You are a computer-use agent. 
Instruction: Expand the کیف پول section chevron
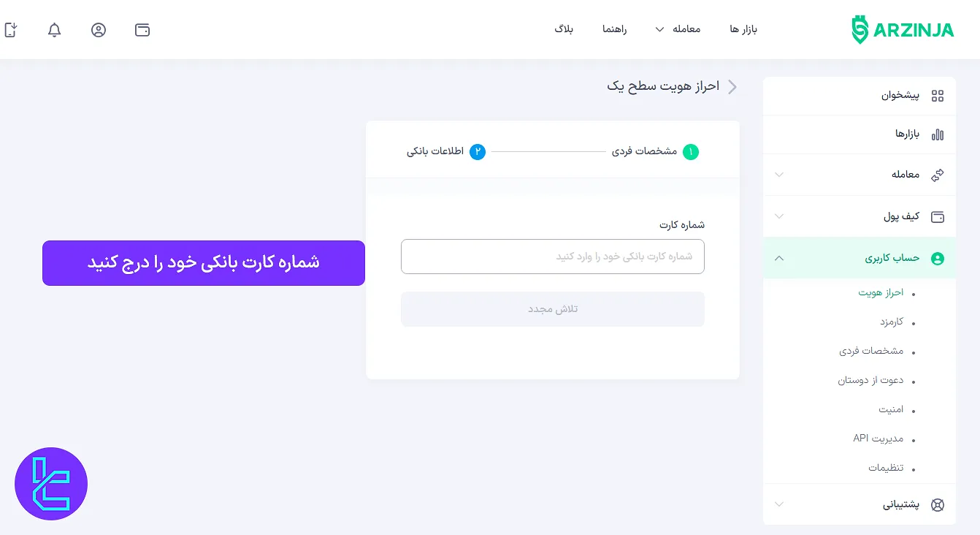click(x=779, y=216)
